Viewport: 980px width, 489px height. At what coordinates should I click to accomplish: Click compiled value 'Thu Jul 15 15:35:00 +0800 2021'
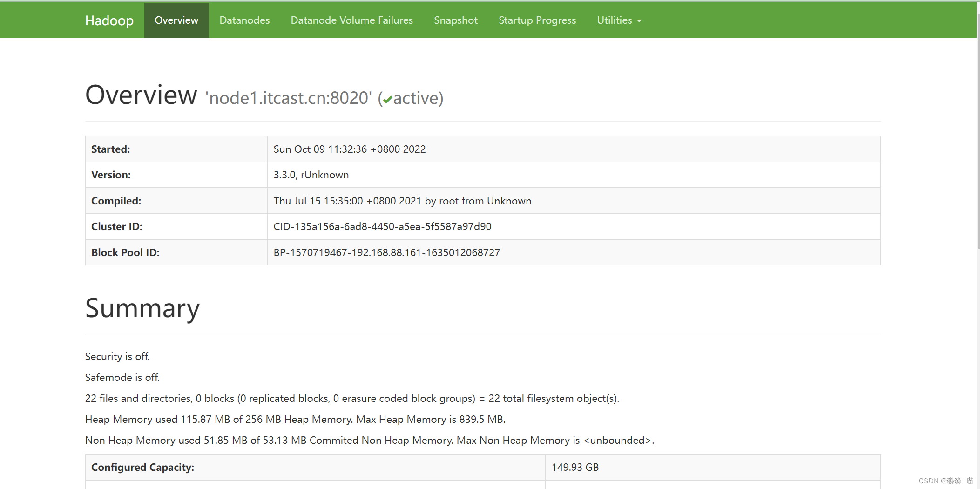click(x=347, y=201)
